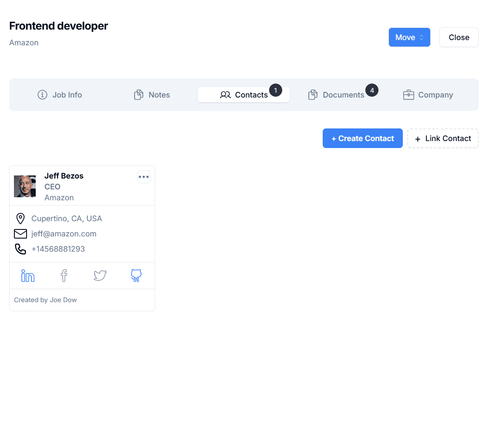The height and width of the screenshot is (448, 486).
Task: Click the Jeff Bezos name
Action: coord(64,175)
